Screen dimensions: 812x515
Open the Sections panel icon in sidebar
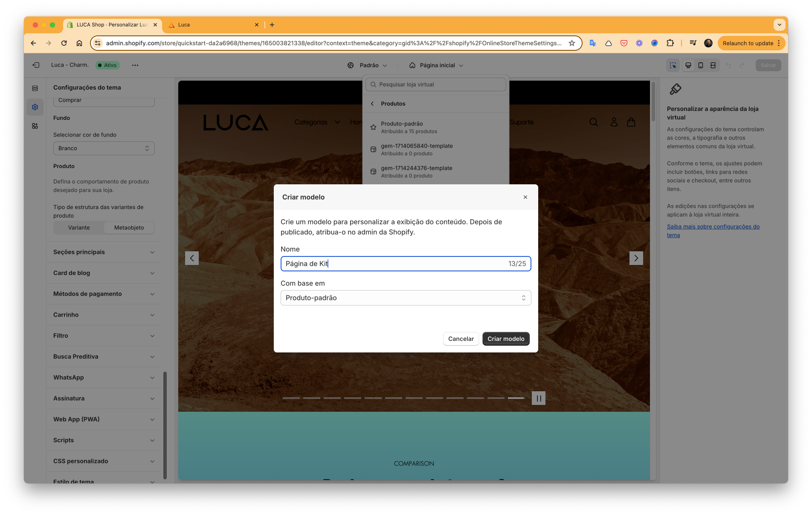[x=35, y=88]
